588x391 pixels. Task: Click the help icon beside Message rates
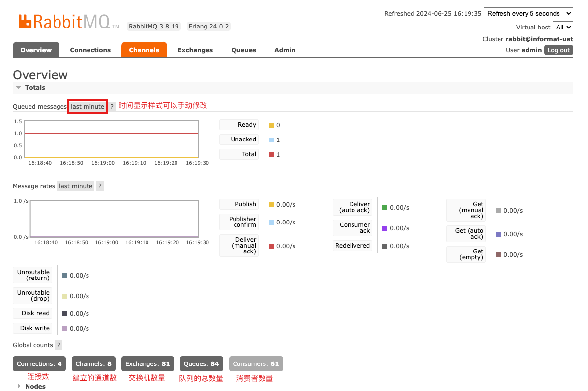coord(100,186)
